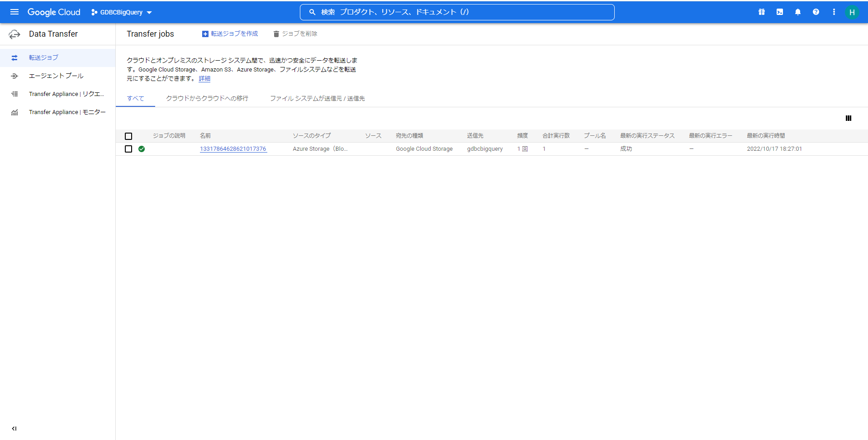Check the box for job 13317864628621017376
The height and width of the screenshot is (440, 868).
point(128,149)
